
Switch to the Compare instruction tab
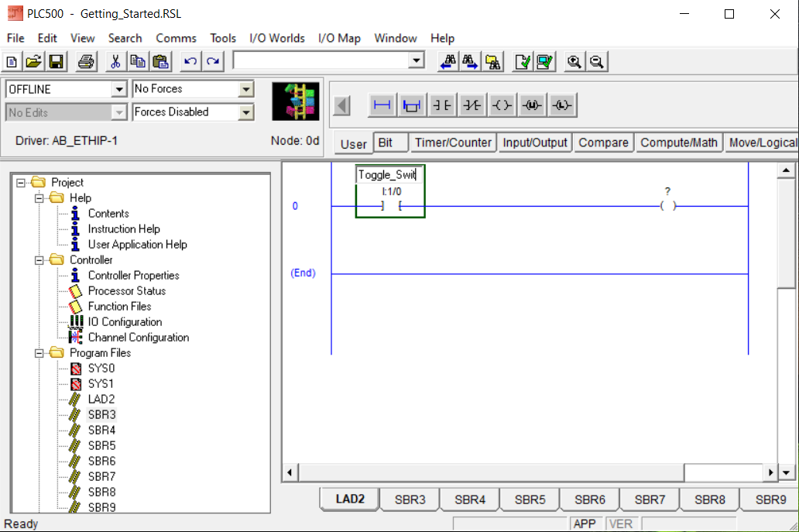coord(603,142)
